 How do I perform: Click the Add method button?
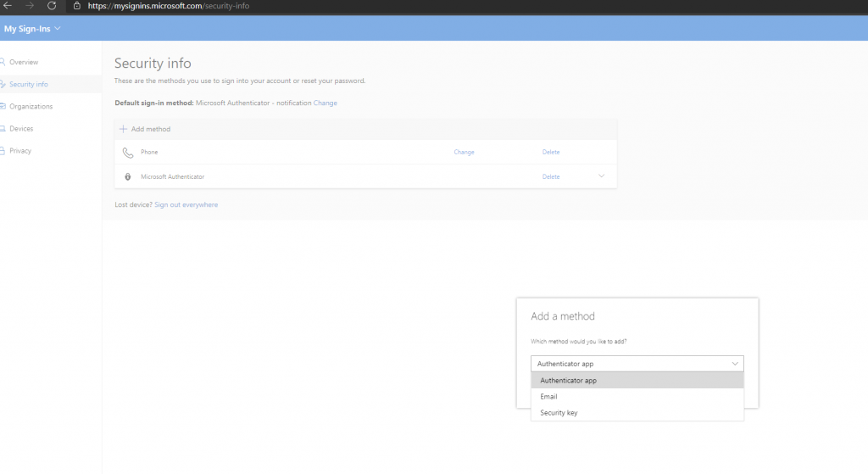pos(145,129)
